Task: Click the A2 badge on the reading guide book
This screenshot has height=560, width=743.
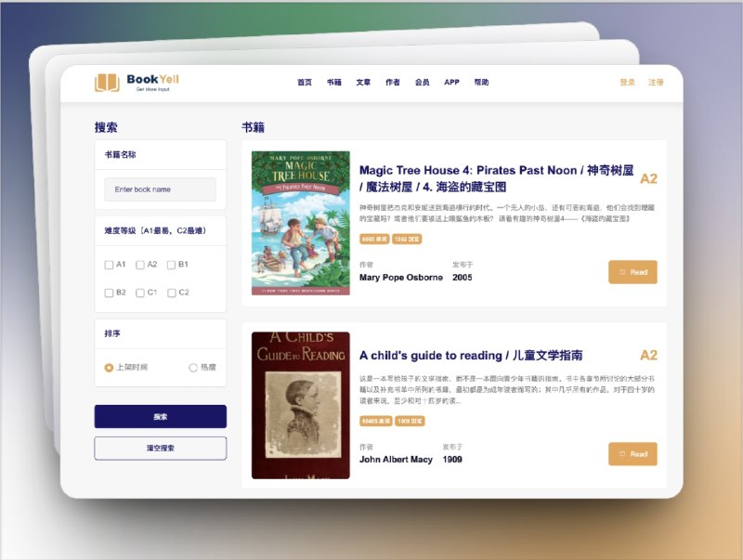Action: click(x=649, y=355)
